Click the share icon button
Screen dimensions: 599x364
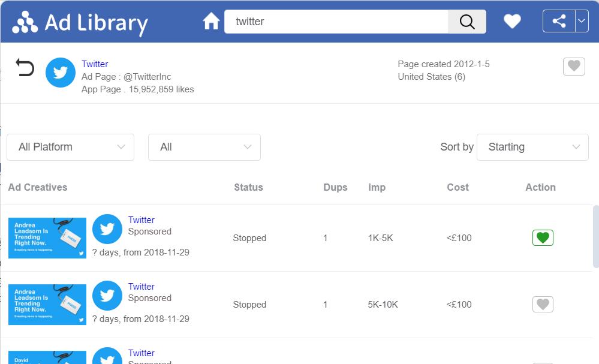coord(559,21)
